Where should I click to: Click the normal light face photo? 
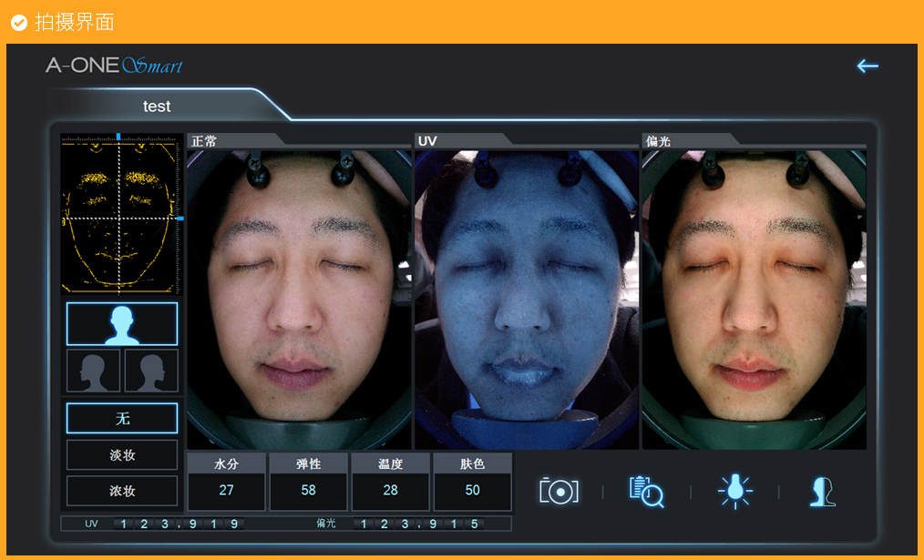click(299, 300)
